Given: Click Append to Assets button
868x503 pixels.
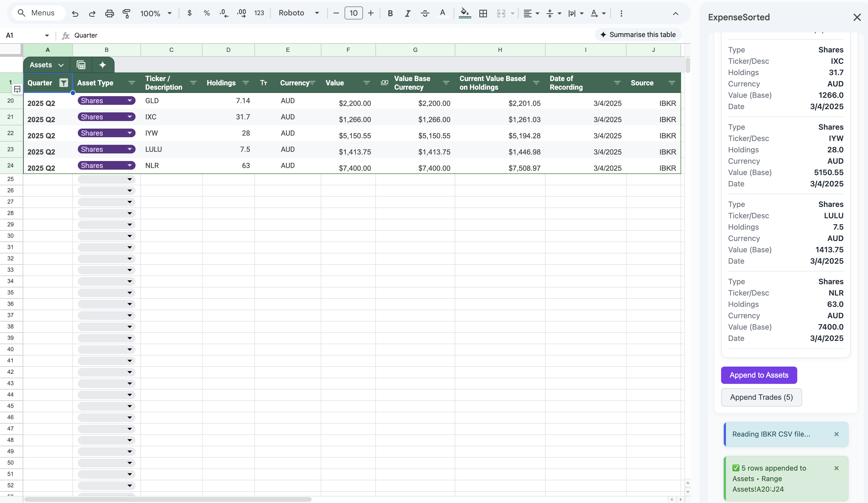Looking at the screenshot, I should (x=759, y=375).
